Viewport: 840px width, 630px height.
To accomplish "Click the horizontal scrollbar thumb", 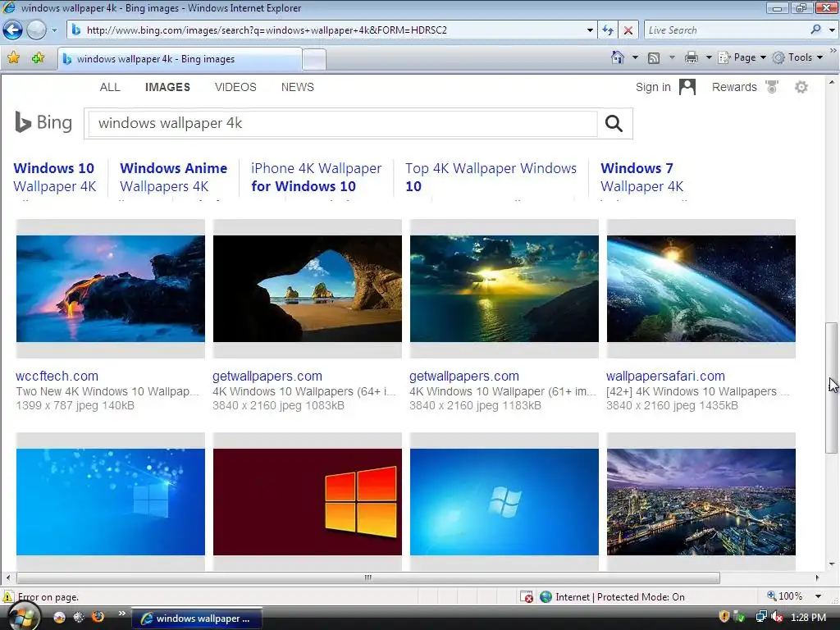I will 368,577.
